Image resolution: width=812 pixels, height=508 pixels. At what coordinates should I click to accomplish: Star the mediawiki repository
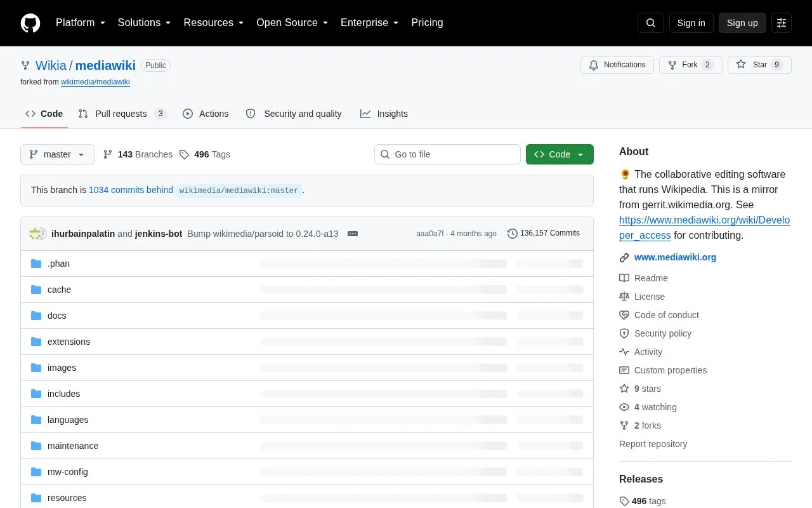coord(759,65)
